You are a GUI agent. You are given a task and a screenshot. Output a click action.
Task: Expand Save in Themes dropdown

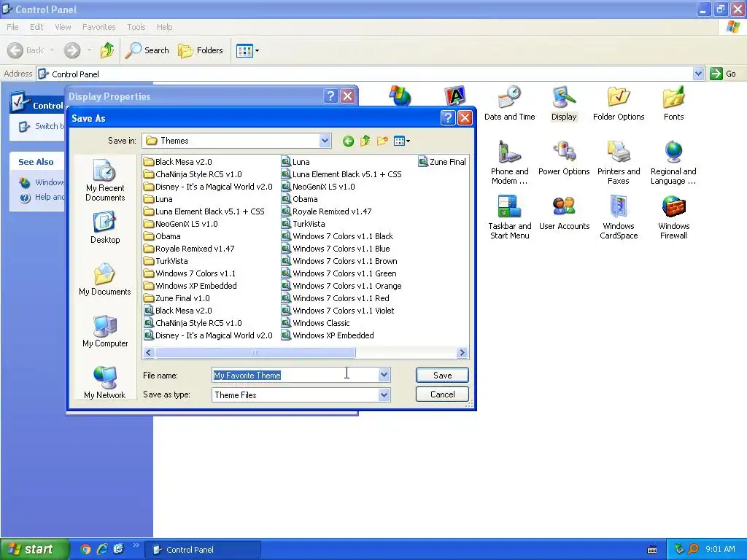325,141
